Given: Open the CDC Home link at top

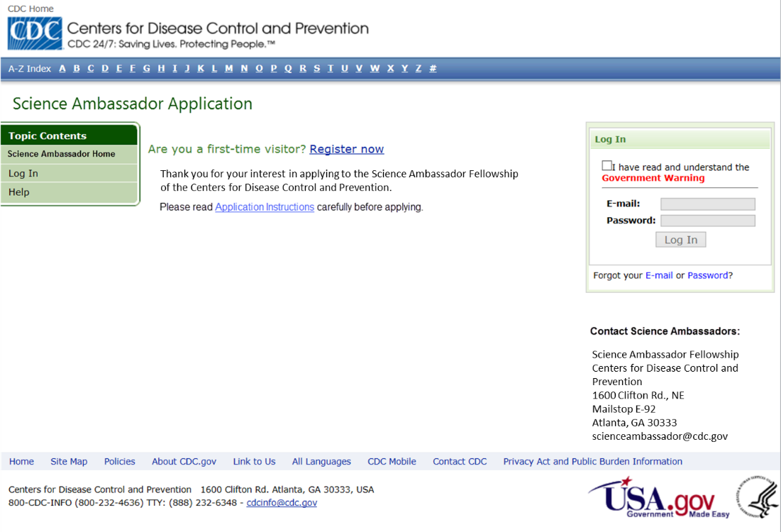Looking at the screenshot, I should [x=31, y=9].
